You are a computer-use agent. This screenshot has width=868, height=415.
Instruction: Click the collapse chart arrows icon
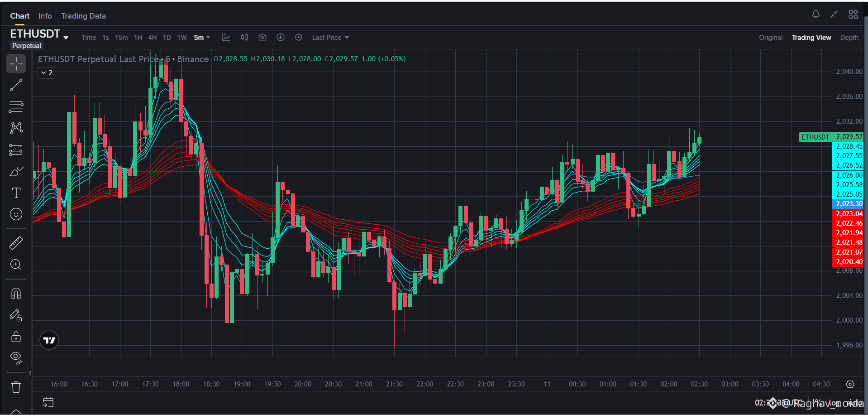pyautogui.click(x=834, y=14)
